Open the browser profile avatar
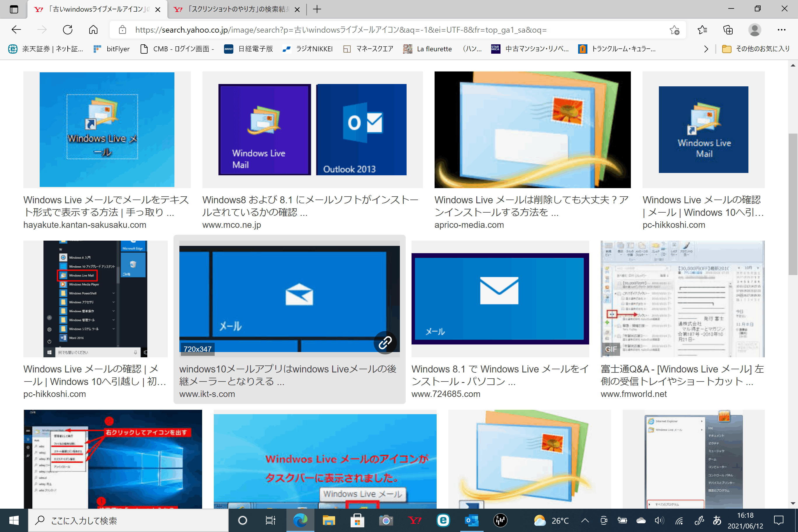 (x=754, y=30)
